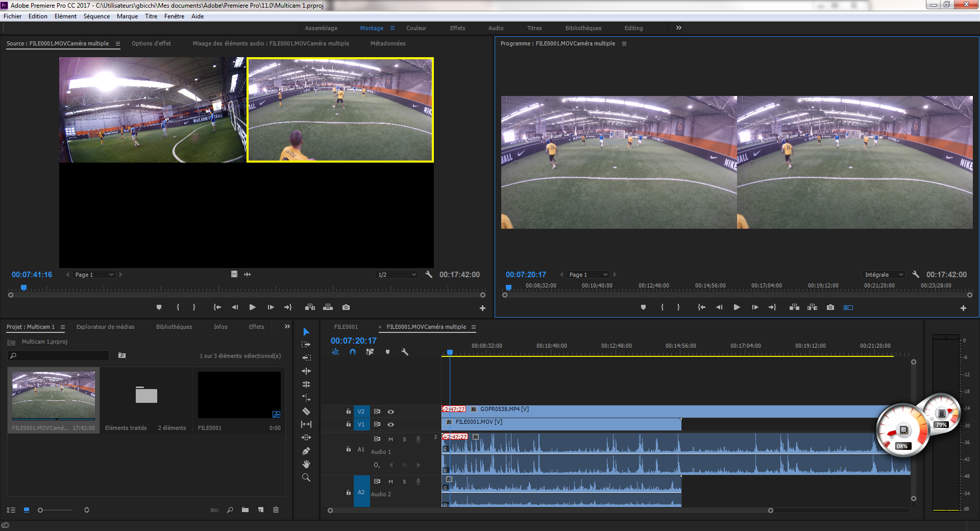
Task: Click the new bin folder icon in the Project panel
Action: (x=246, y=510)
